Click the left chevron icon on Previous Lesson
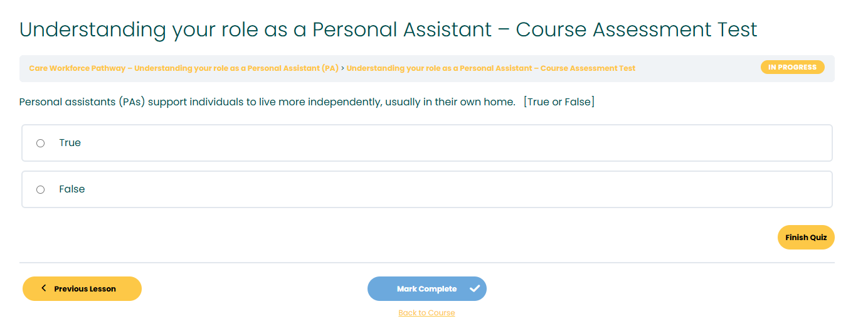Viewport: 868px width, 326px height. point(44,288)
